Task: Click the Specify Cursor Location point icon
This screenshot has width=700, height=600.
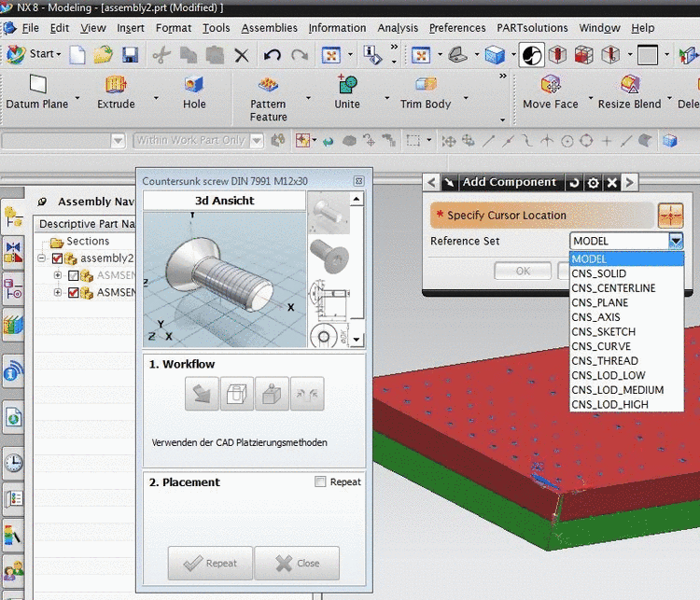Action: [x=670, y=216]
